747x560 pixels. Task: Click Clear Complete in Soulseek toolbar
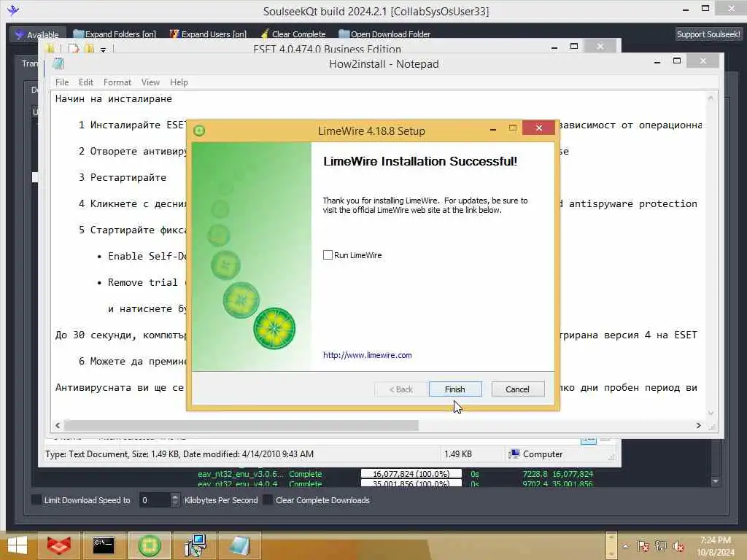tap(293, 34)
